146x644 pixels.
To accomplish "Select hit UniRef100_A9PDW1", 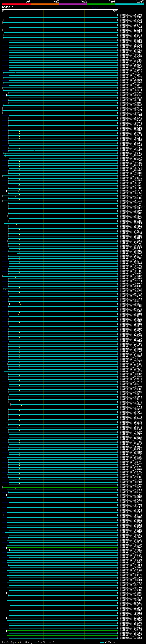I will [x=131, y=93].
